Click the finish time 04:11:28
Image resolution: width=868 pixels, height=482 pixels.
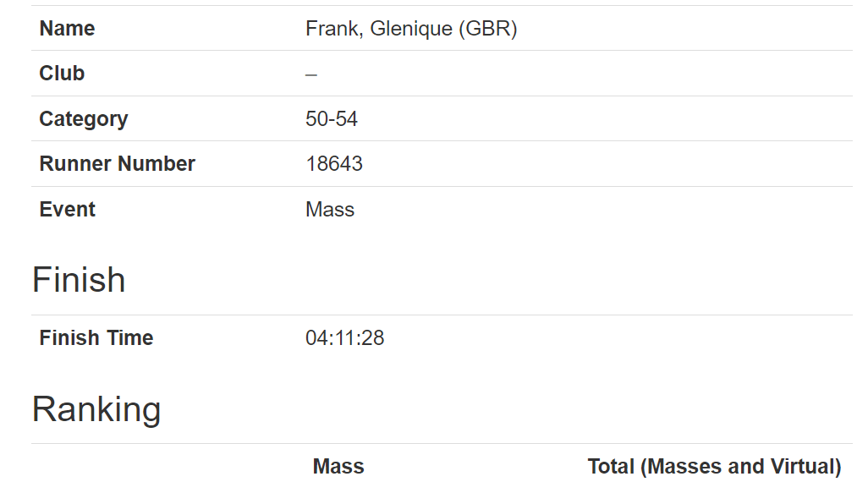pyautogui.click(x=345, y=337)
